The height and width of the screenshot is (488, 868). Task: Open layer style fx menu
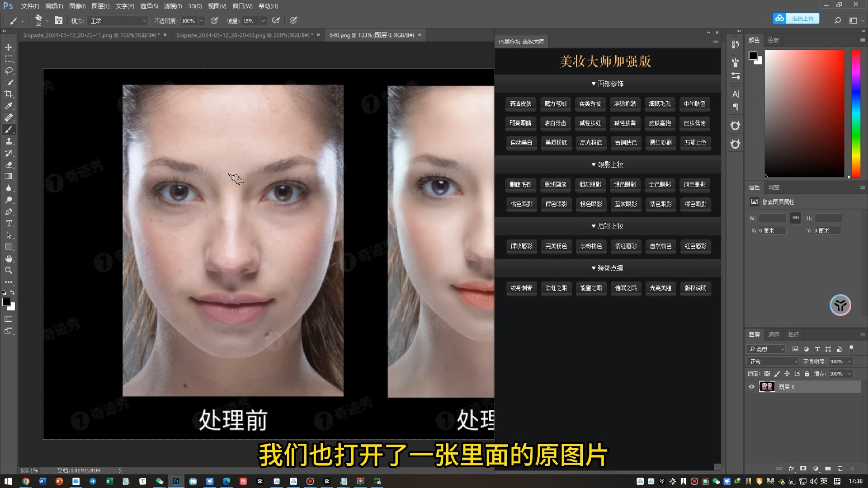point(791,469)
